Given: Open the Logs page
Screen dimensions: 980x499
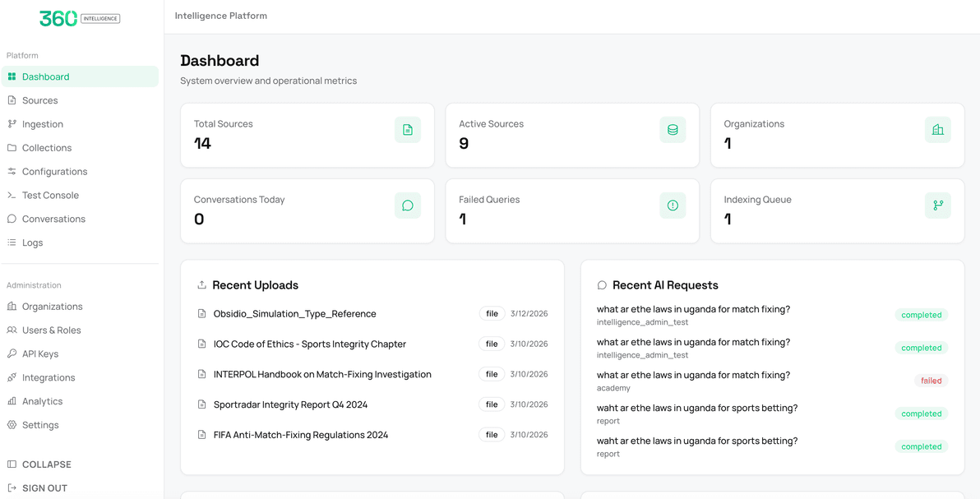Looking at the screenshot, I should pos(80,243).
